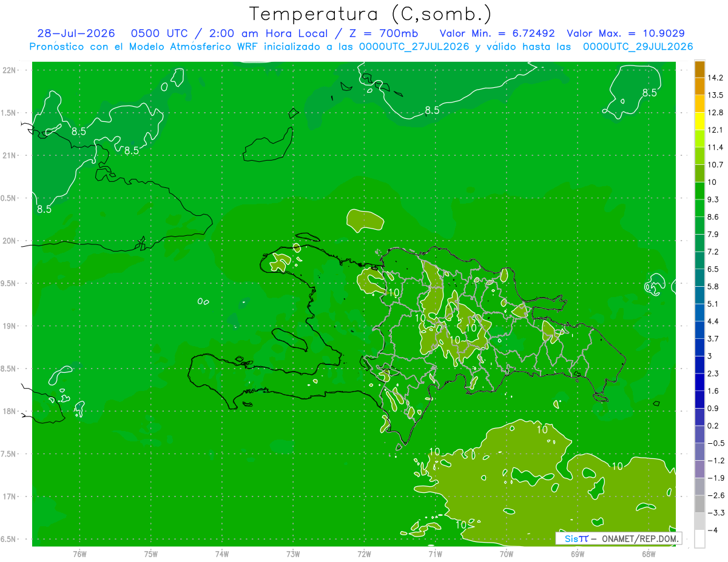Select the "0000UTC_27JUL2026" initialization text
This screenshot has width=728, height=562.
click(x=414, y=47)
